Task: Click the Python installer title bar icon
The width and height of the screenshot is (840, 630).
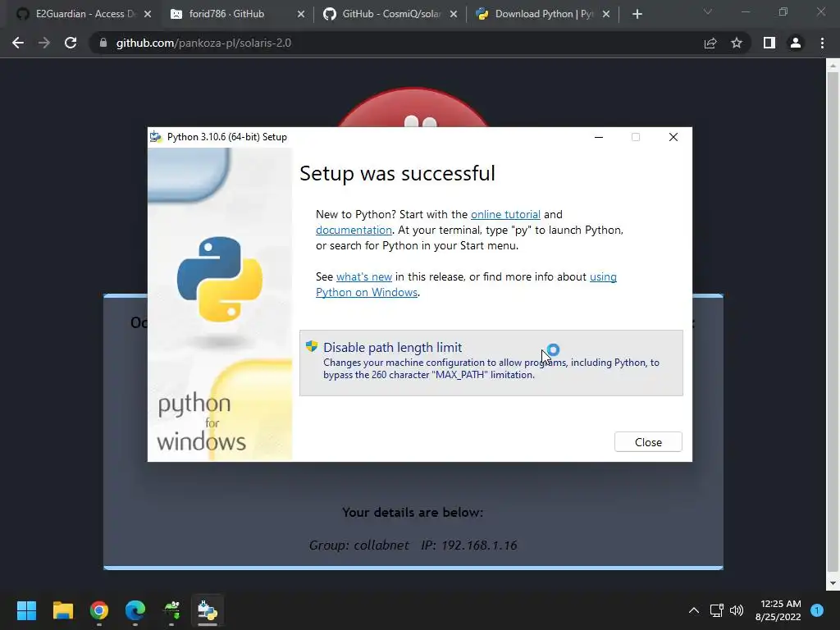Action: [156, 137]
